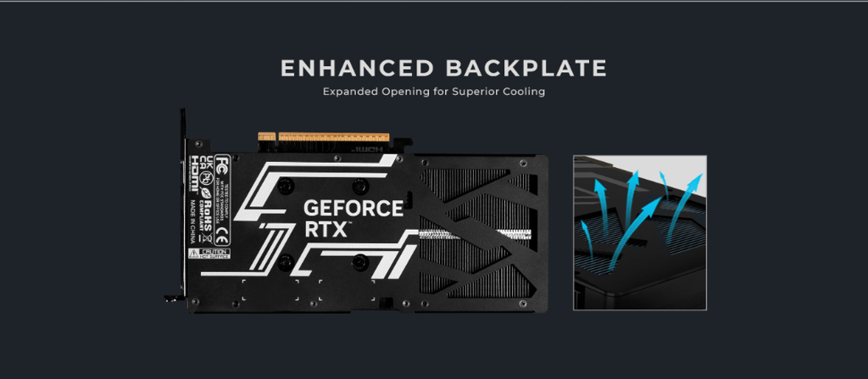Viewport: 868px width, 379px height.
Task: Click the MADE IN CHINA text
Action: (193, 221)
